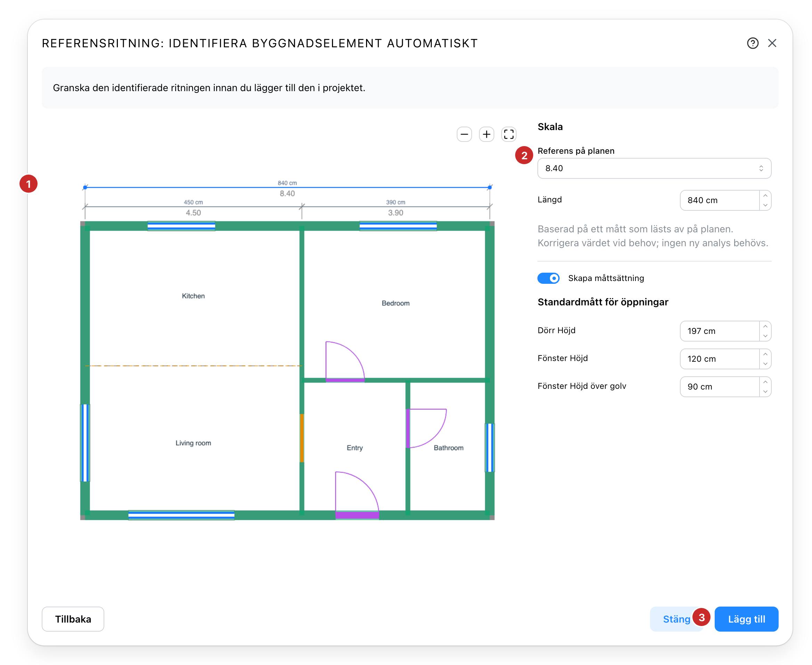The height and width of the screenshot is (665, 812).
Task: Increase the Dörr Höjd with the up arrow
Action: (765, 326)
